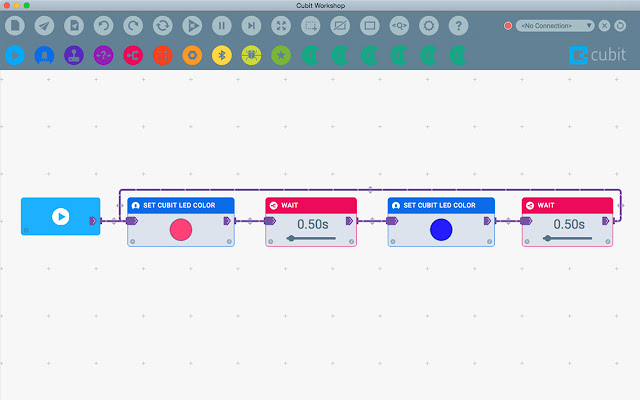Refresh the device connection list
The width and height of the screenshot is (640, 400).
[620, 26]
